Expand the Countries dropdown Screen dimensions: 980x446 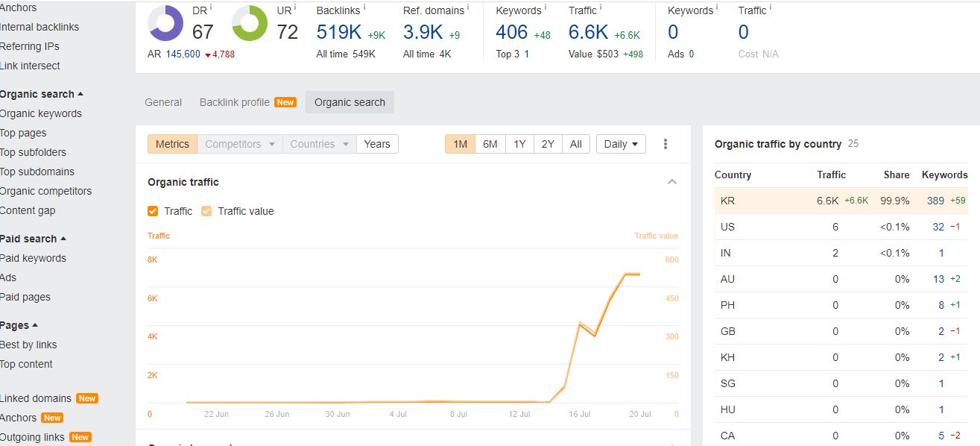click(x=319, y=144)
